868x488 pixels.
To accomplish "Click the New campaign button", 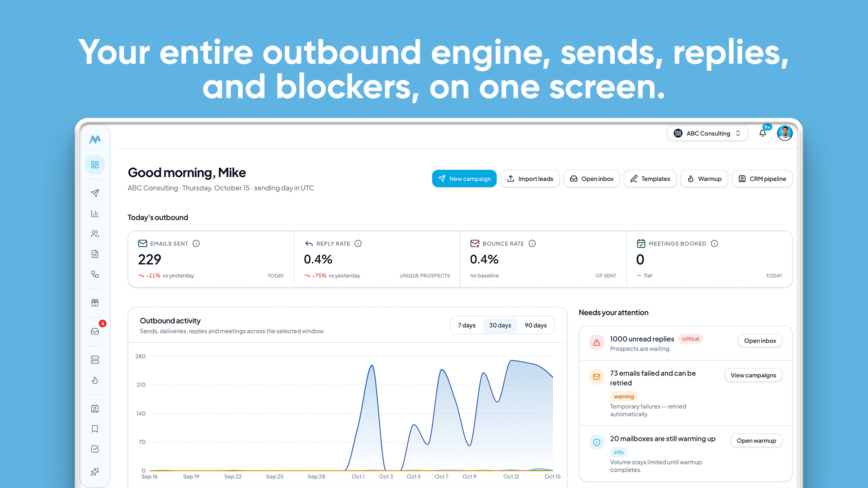I will [464, 178].
